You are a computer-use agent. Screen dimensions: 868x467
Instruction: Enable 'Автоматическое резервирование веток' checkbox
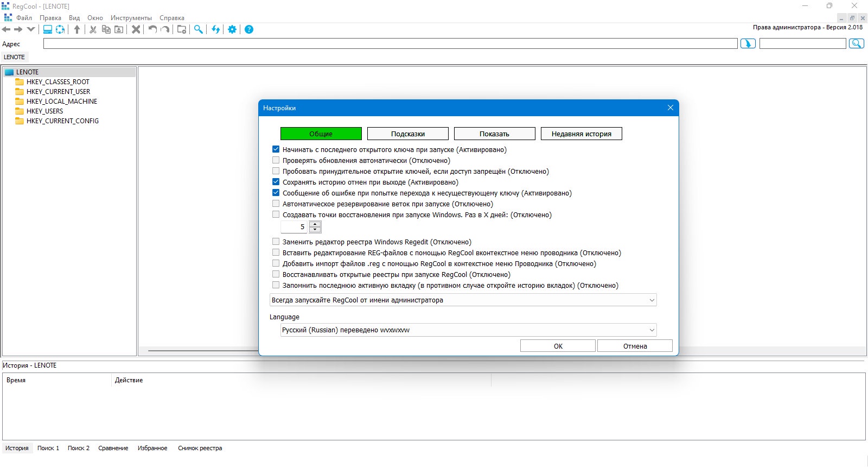[x=276, y=204]
